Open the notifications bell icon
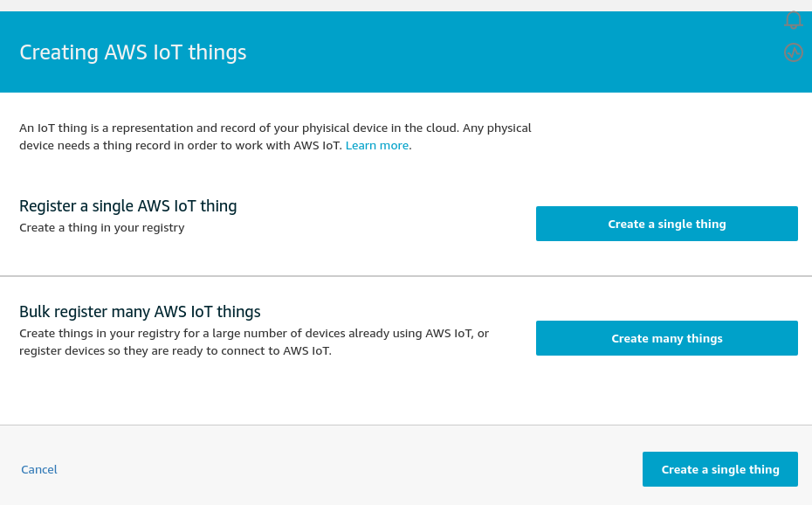Viewport: 812px width, 505px height. click(x=794, y=20)
